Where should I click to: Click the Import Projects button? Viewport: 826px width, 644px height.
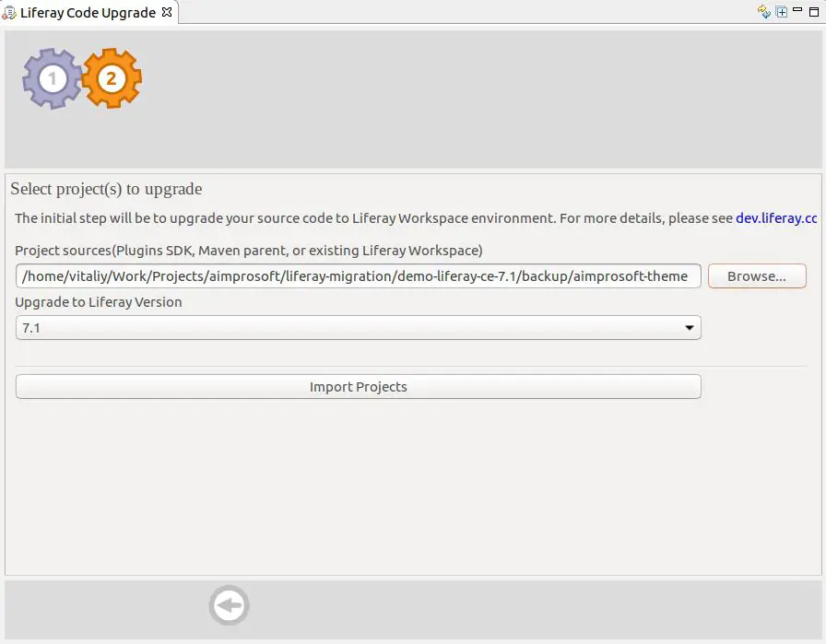coord(359,387)
